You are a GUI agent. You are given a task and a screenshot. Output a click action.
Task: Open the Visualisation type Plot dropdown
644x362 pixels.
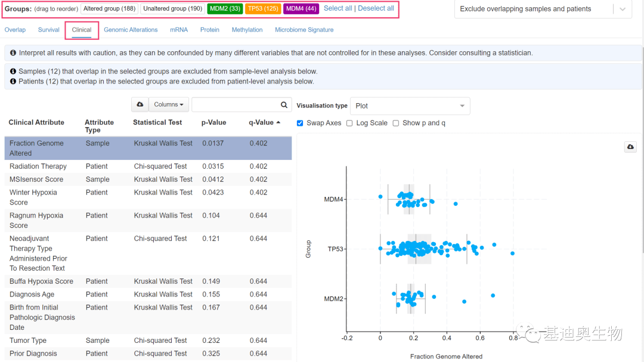(410, 106)
